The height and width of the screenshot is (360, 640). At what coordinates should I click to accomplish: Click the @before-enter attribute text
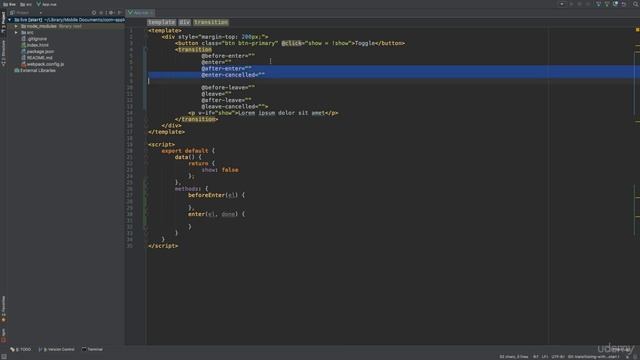click(x=228, y=56)
